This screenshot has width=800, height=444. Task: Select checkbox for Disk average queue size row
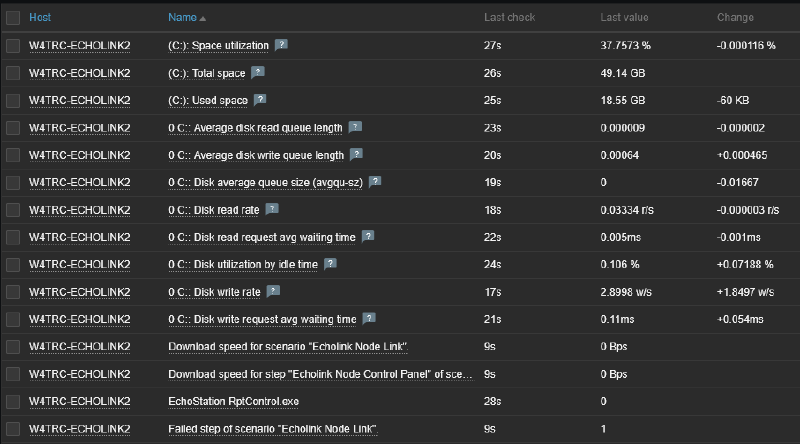coord(13,183)
